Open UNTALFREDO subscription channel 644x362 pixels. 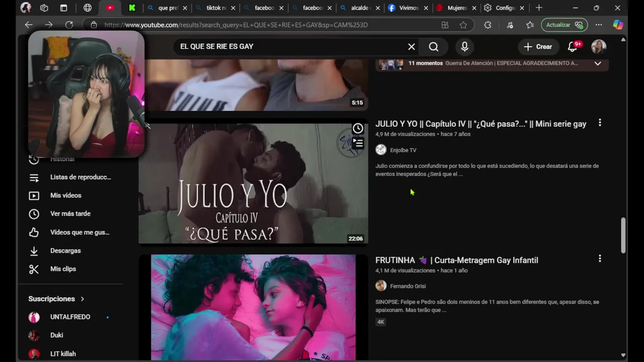click(x=70, y=317)
